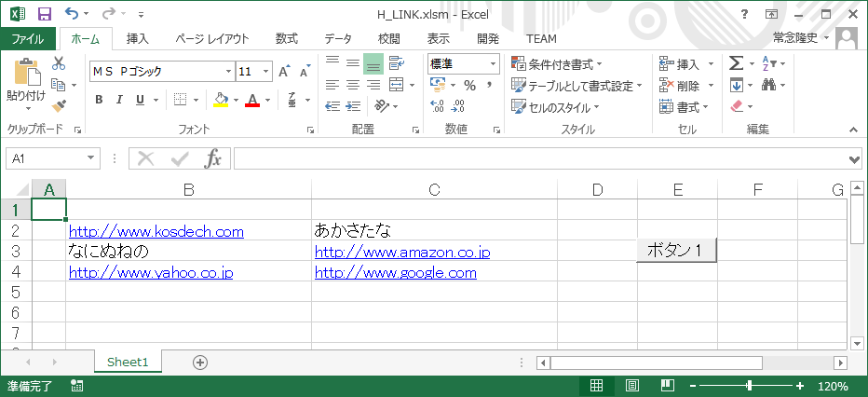
Task: Click the Copy icon
Action: [x=58, y=85]
